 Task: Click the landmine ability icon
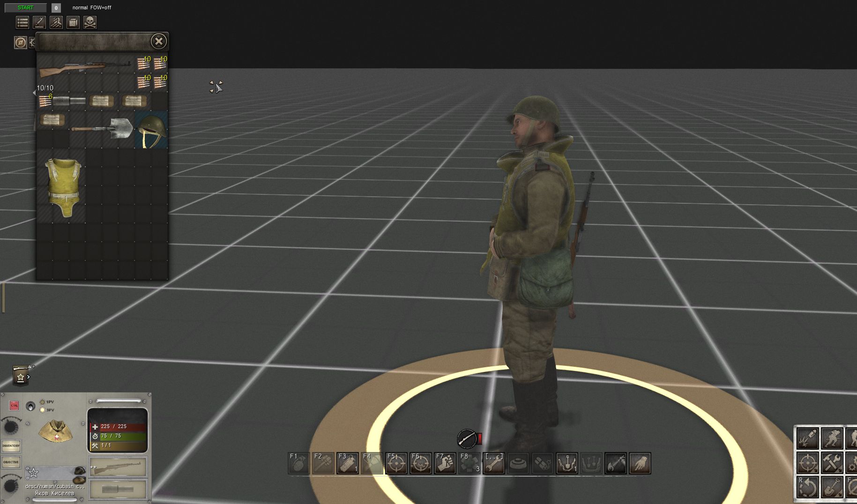518,463
